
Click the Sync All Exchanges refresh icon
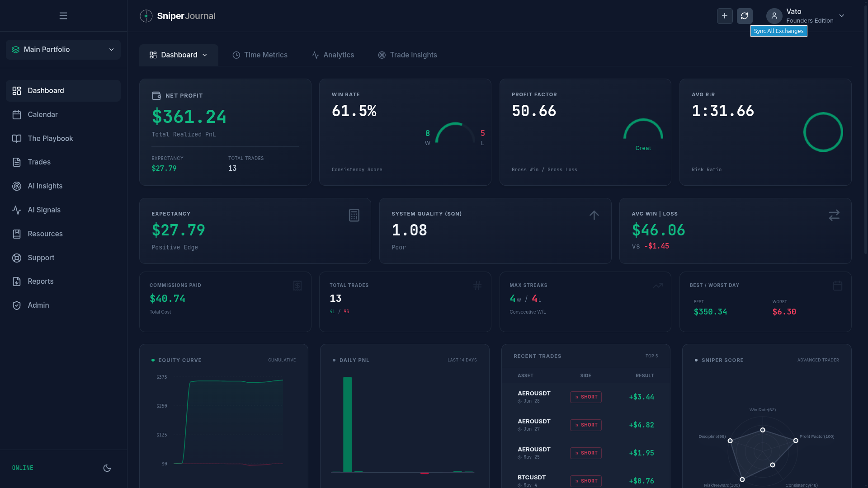click(x=745, y=16)
